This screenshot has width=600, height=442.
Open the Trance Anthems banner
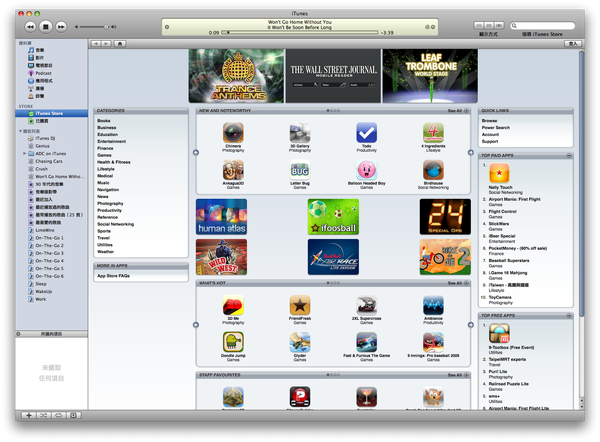236,76
